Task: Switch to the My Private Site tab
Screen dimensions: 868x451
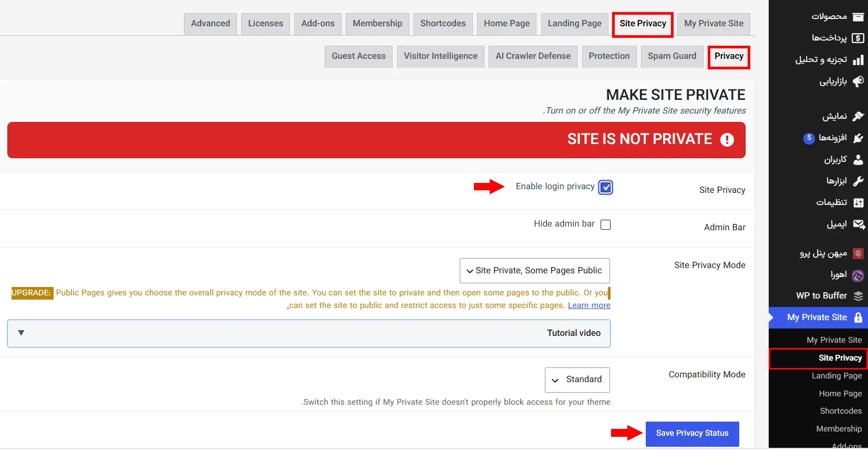Action: point(714,24)
